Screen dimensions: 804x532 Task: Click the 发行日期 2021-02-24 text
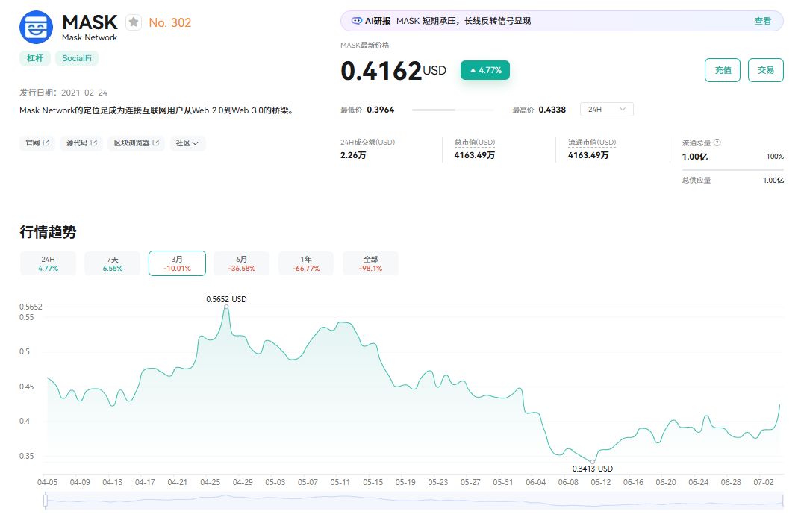[x=63, y=93]
